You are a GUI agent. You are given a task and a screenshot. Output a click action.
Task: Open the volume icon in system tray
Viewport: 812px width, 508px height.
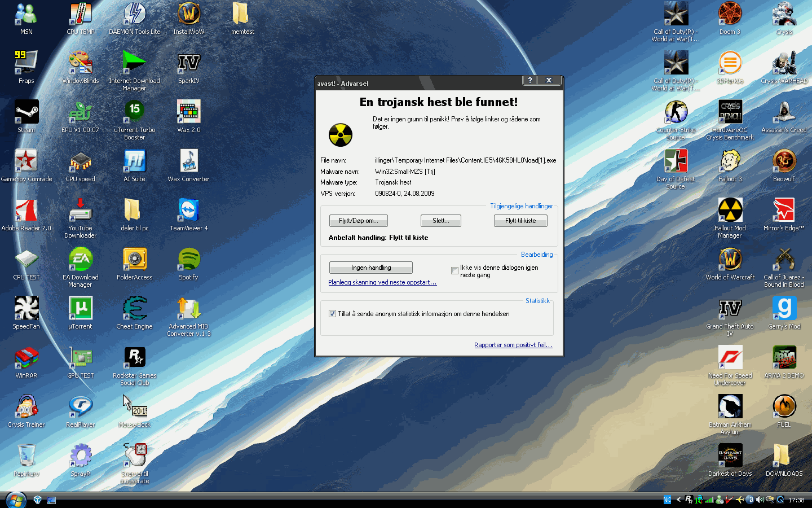760,500
